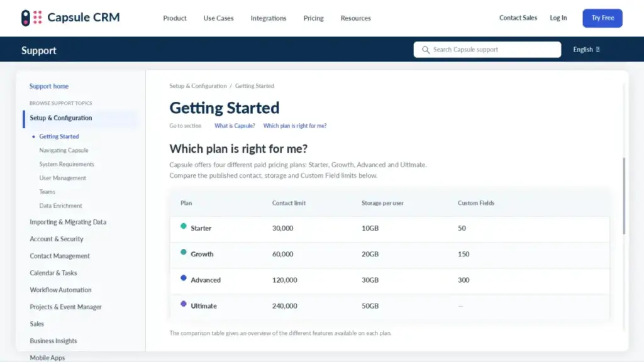Open the System Requirements article
Image resolution: width=644 pixels, height=362 pixels.
(x=67, y=164)
